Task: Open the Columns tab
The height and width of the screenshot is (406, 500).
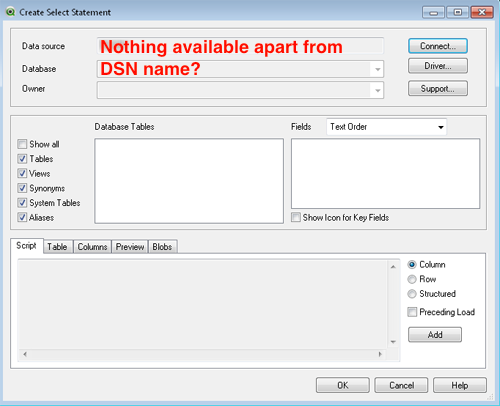Action: point(92,247)
